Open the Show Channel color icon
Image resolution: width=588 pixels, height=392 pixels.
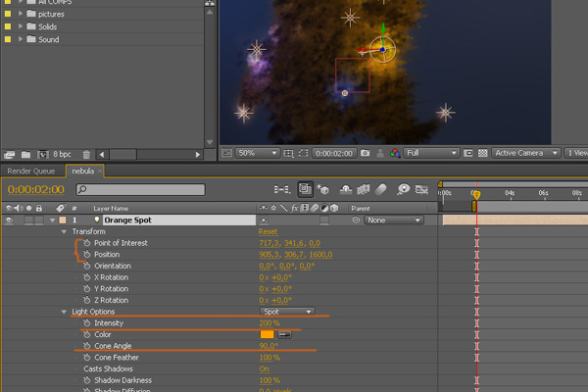395,153
